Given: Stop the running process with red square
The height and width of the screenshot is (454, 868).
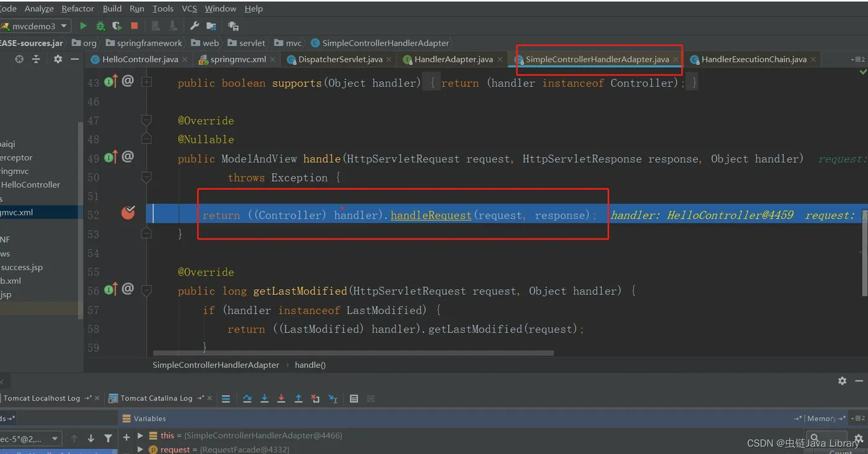Looking at the screenshot, I should click(x=134, y=26).
